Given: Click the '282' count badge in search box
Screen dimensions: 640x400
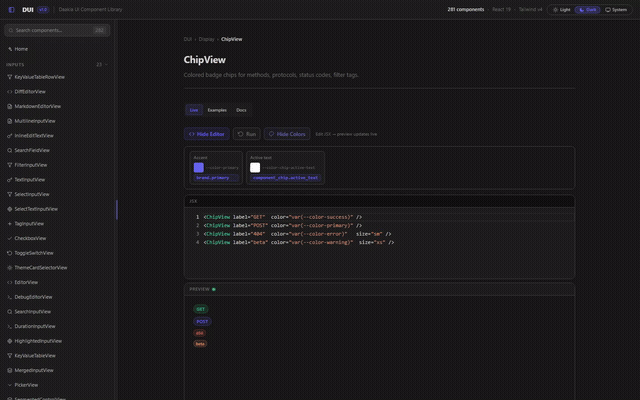Looking at the screenshot, I should point(99,30).
